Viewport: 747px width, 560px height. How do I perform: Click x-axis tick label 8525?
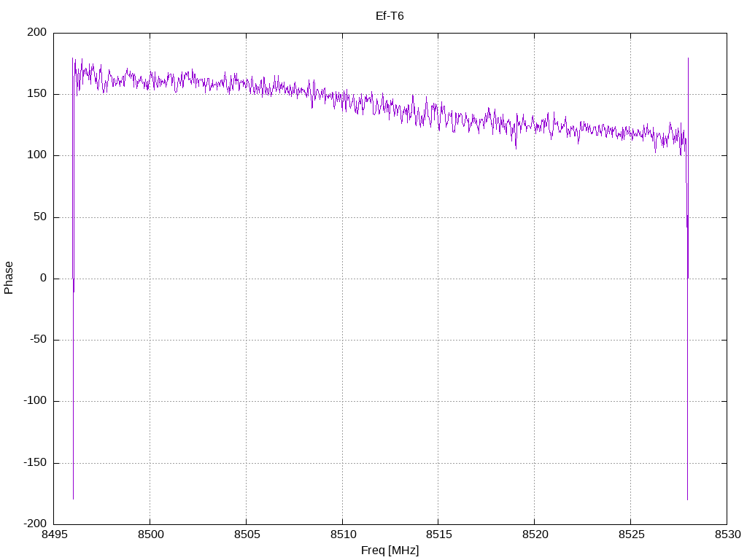click(x=631, y=534)
